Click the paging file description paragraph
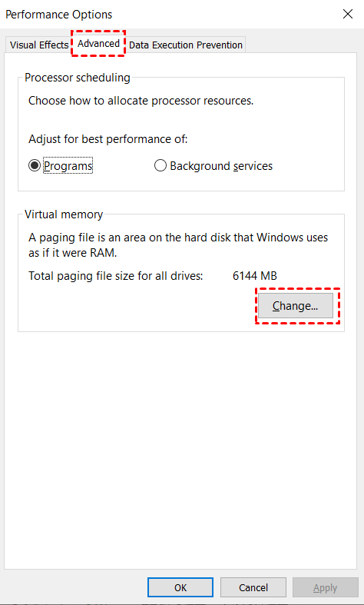This screenshot has width=364, height=605. (178, 245)
